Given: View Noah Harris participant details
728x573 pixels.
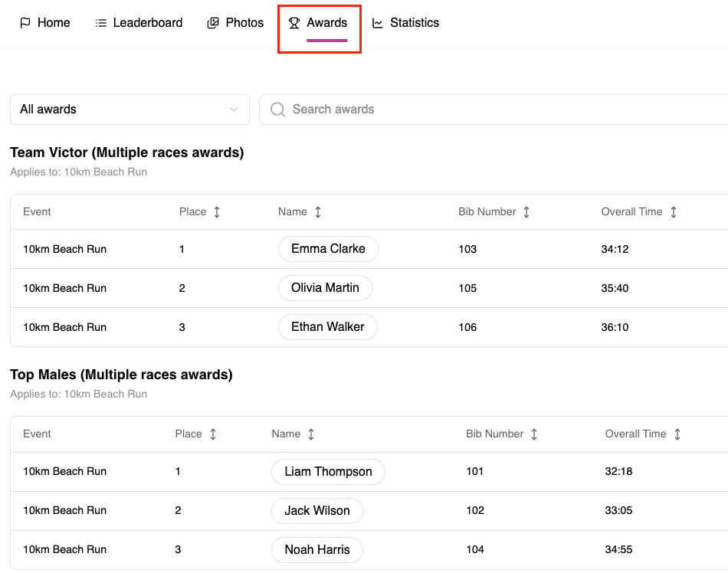Looking at the screenshot, I should (x=317, y=550).
